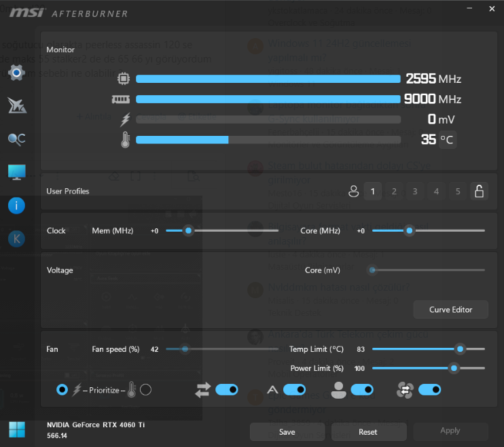Click the Mem (MHz) clock slider handle
This screenshot has height=447, width=504.
[189, 230]
